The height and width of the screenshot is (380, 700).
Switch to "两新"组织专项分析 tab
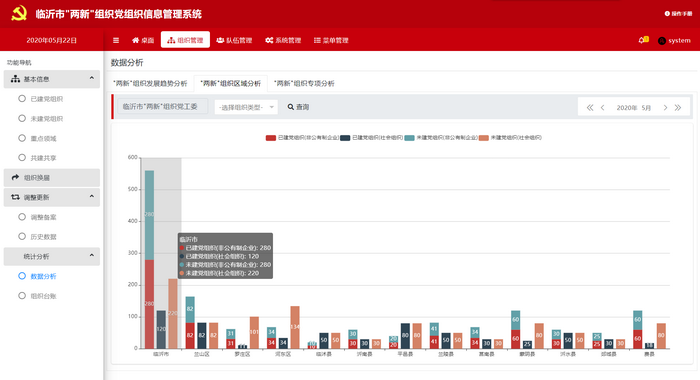pos(304,84)
